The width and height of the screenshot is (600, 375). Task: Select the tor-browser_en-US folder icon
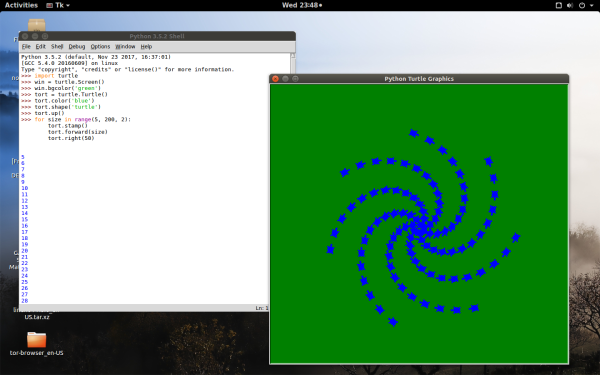[37, 340]
